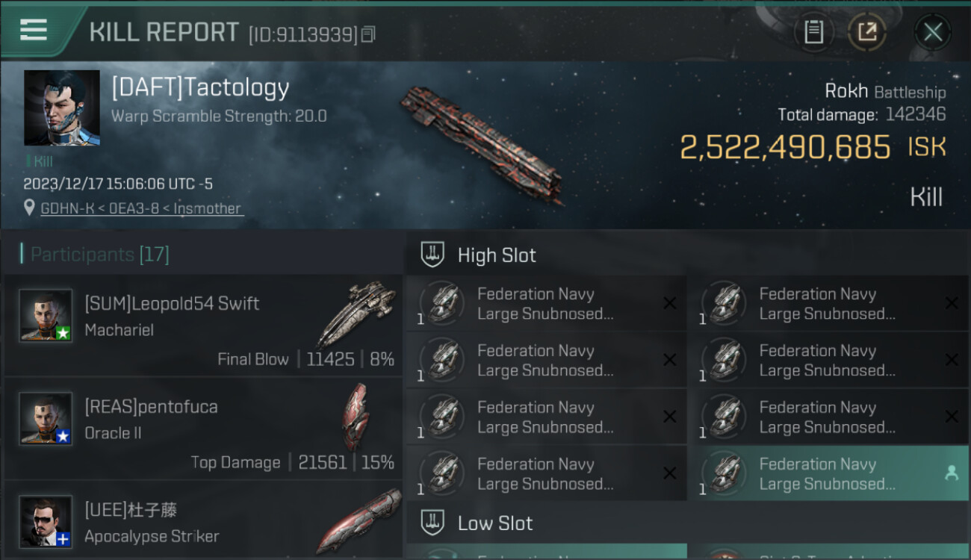This screenshot has height=560, width=971.
Task: Select the highlighted Federation Navy module
Action: (x=822, y=473)
